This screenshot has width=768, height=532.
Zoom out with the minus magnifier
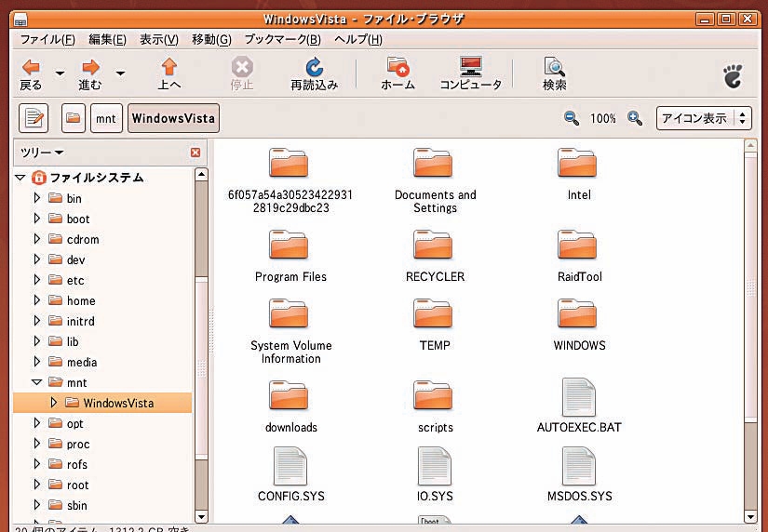571,118
